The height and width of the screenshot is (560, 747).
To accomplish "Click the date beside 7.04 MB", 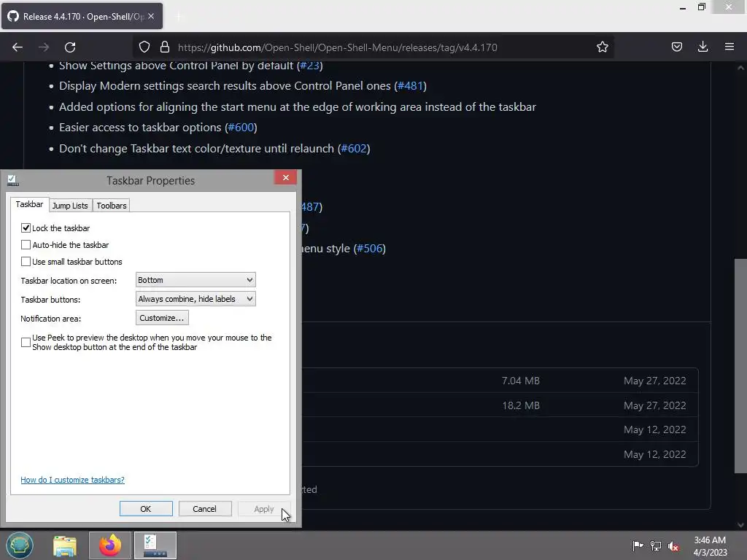I will point(654,381).
